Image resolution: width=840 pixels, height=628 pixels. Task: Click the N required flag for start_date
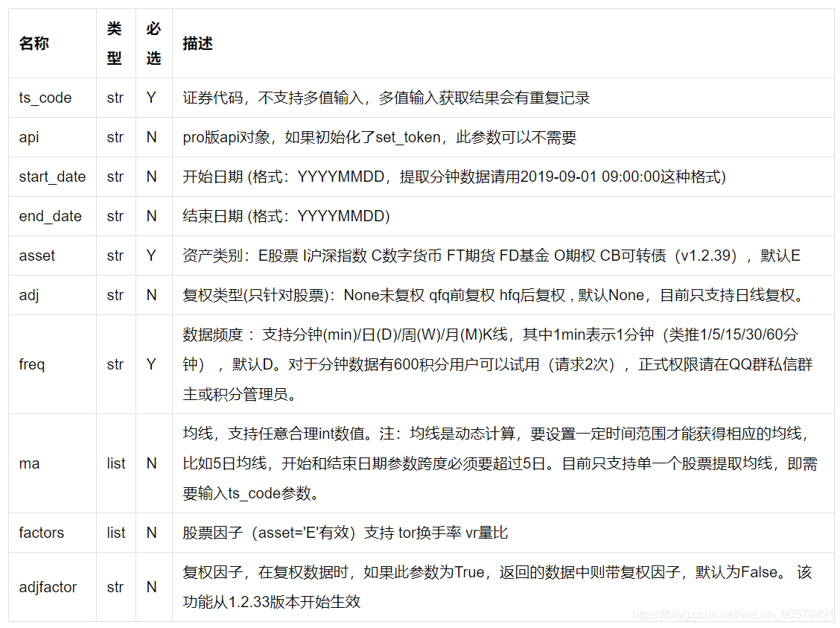pyautogui.click(x=152, y=177)
